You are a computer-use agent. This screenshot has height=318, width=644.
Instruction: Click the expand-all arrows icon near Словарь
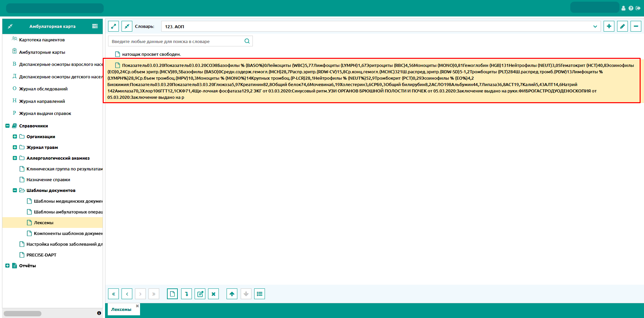coord(113,26)
